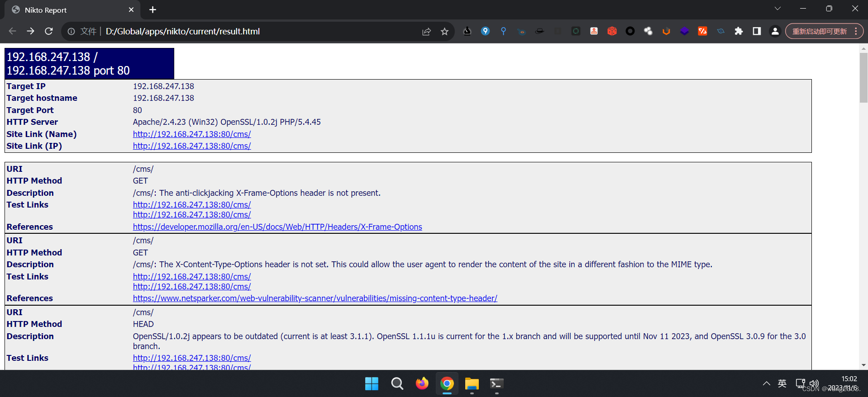Click the HTTP Server value Apache/2.4.23
Viewport: 868px width, 397px height.
coord(227,122)
